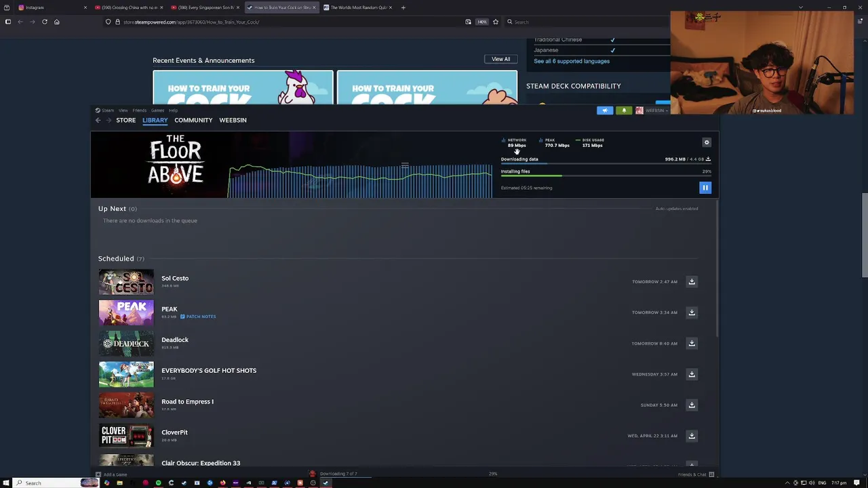Open the WEEBSIN profile tab
Image resolution: width=868 pixels, height=488 pixels.
click(x=233, y=120)
